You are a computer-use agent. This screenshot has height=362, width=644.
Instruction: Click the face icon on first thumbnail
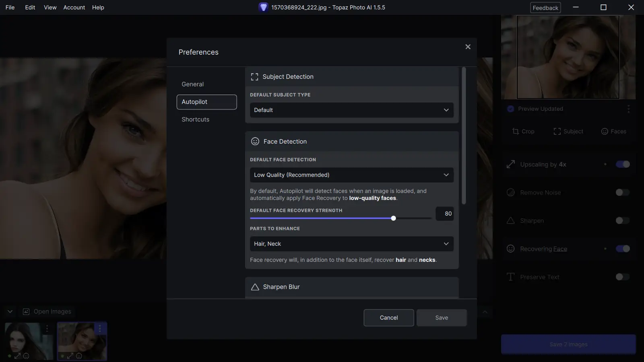coord(26,356)
